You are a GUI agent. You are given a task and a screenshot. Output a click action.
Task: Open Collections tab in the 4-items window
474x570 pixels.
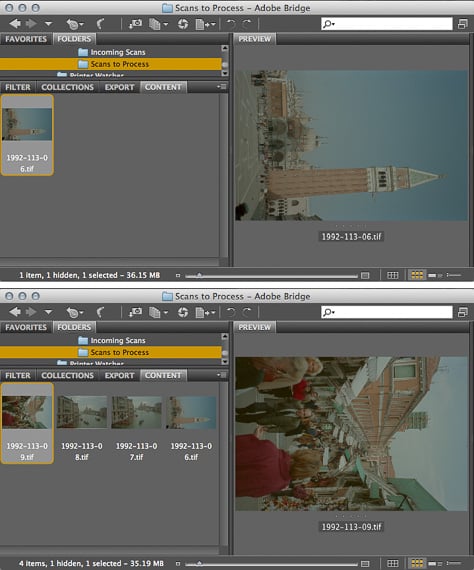[x=67, y=376]
